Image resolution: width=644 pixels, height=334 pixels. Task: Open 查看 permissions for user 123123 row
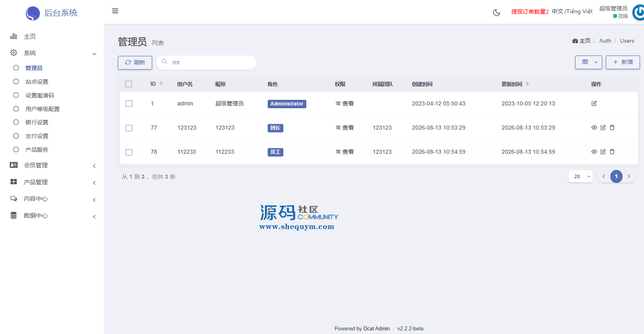345,128
